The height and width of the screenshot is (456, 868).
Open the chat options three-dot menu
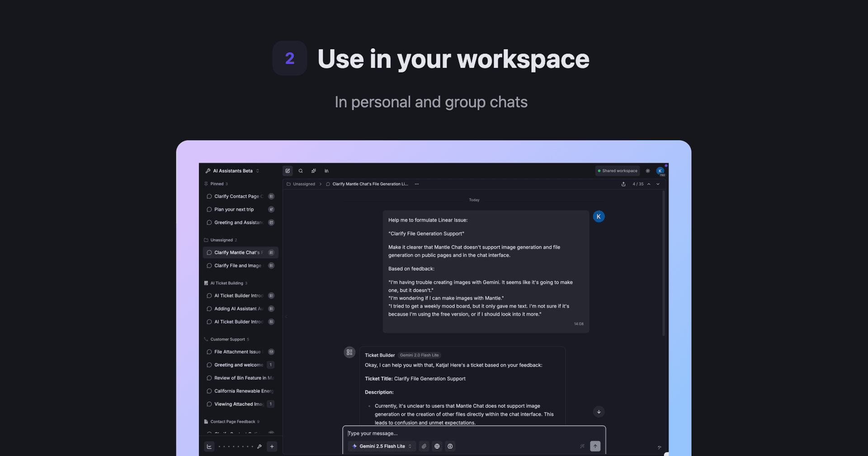(417, 184)
